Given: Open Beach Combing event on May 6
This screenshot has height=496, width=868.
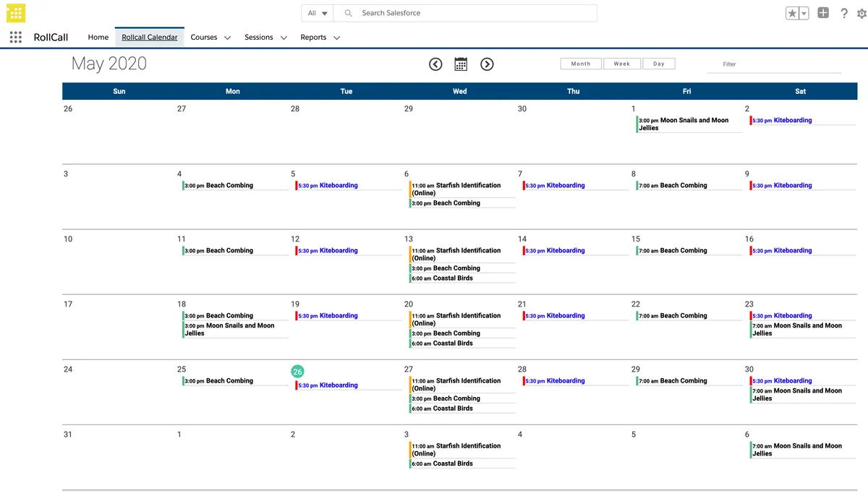Looking at the screenshot, I should (x=462, y=203).
